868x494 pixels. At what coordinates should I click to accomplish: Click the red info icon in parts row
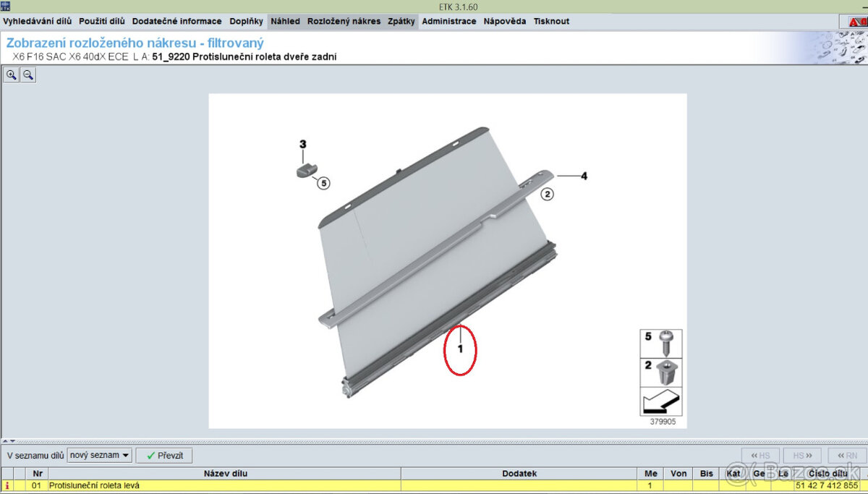pos(7,485)
